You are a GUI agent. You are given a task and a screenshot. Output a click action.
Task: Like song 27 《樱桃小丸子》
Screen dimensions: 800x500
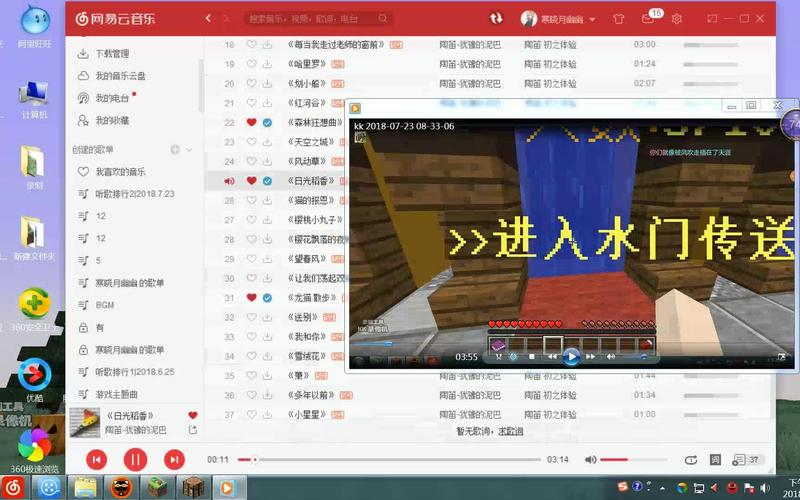(251, 219)
